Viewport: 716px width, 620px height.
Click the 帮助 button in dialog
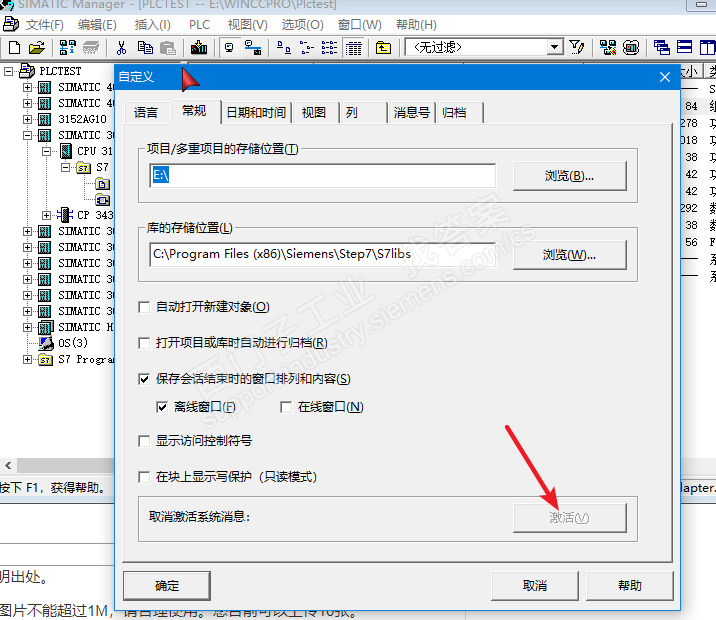[630, 586]
